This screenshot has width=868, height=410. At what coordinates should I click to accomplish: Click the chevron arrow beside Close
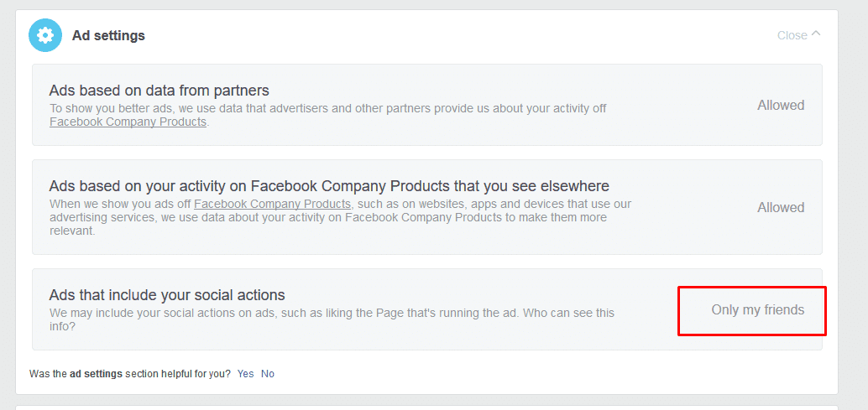[x=817, y=34]
